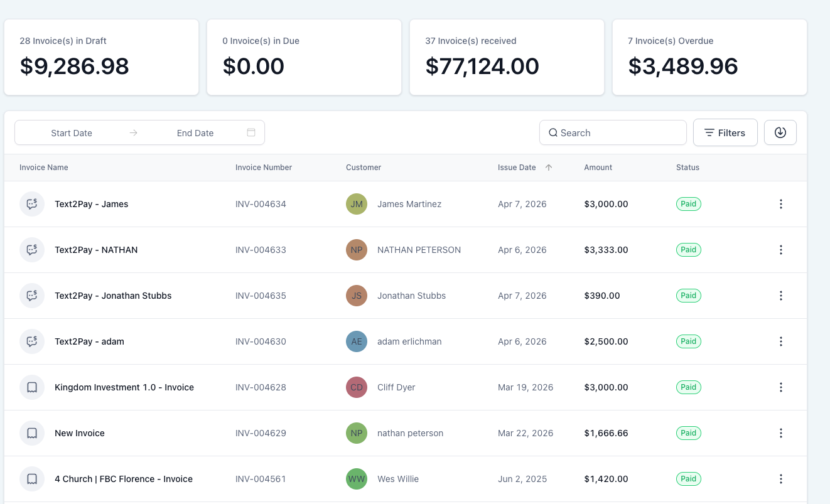Click the download/export icon button
This screenshot has height=504, width=830.
point(780,132)
